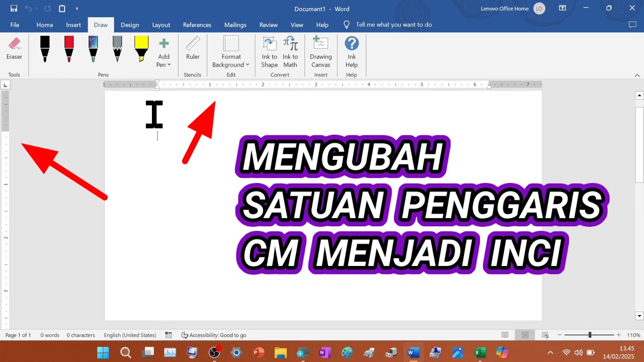
Task: Select the galaxy pen
Action: 93,49
